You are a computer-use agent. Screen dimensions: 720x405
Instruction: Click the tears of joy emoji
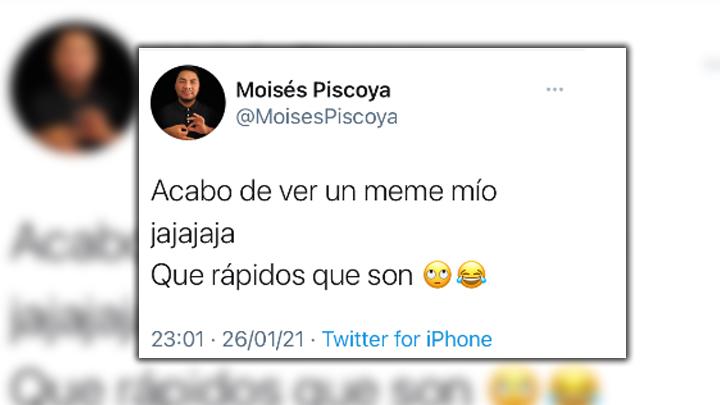coord(472,275)
